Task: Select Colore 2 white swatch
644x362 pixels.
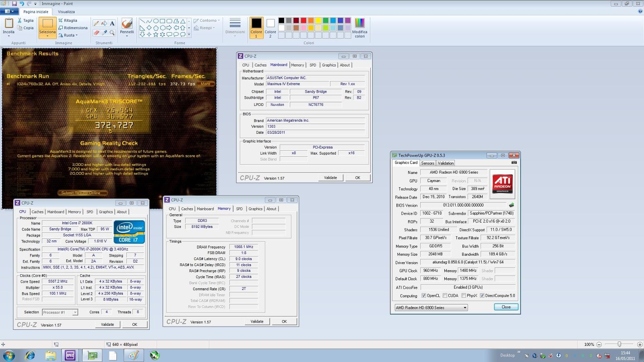Action: tap(270, 23)
